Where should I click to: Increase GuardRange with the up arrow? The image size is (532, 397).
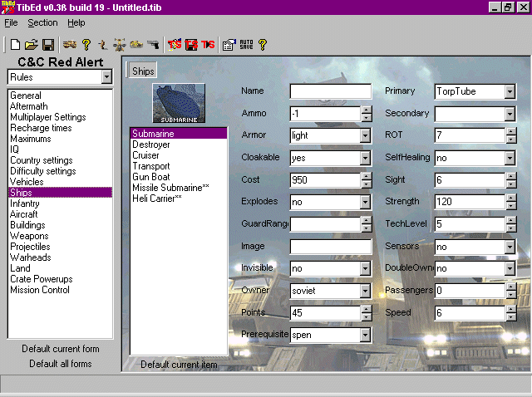(x=367, y=221)
